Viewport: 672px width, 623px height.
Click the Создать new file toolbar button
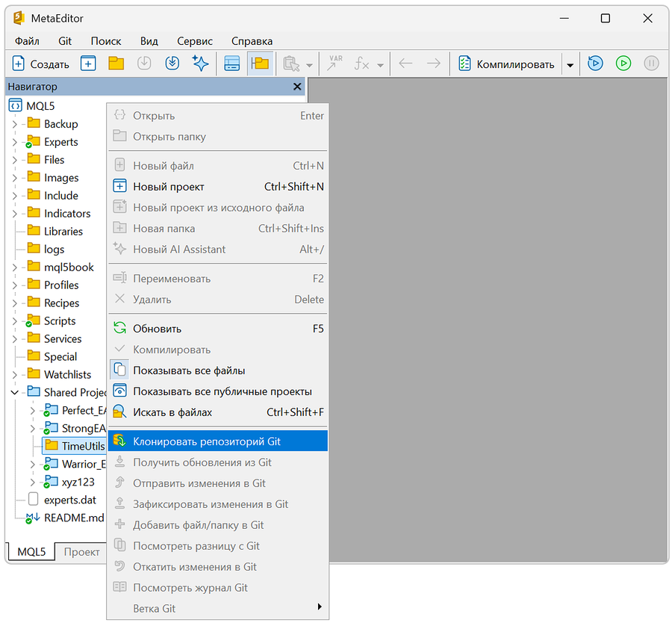41,64
